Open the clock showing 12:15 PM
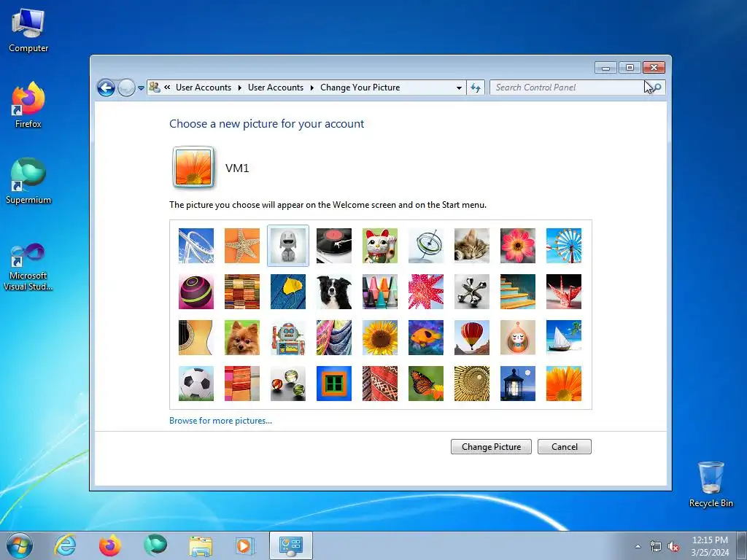Screen dimensions: 747x560 [x=710, y=545]
